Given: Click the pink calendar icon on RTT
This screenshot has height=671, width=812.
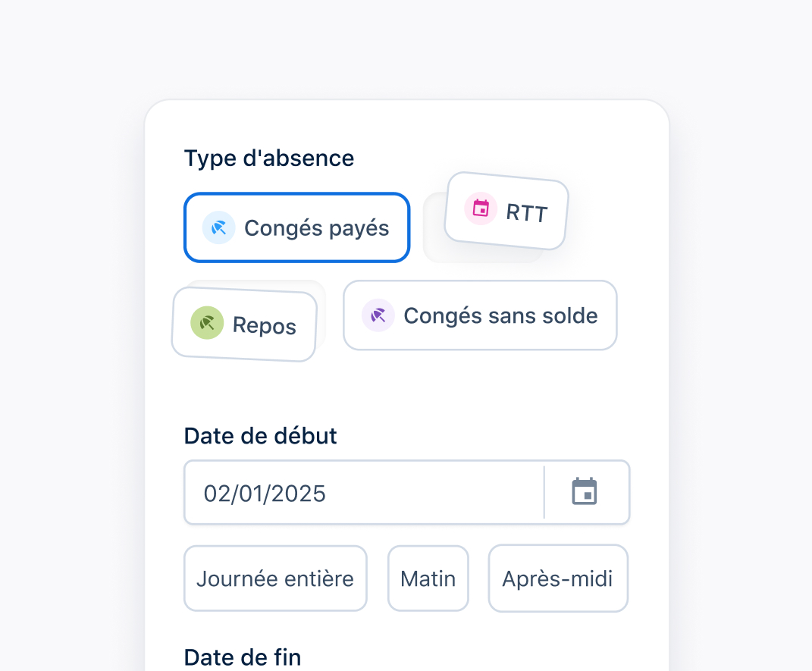Looking at the screenshot, I should click(x=481, y=209).
